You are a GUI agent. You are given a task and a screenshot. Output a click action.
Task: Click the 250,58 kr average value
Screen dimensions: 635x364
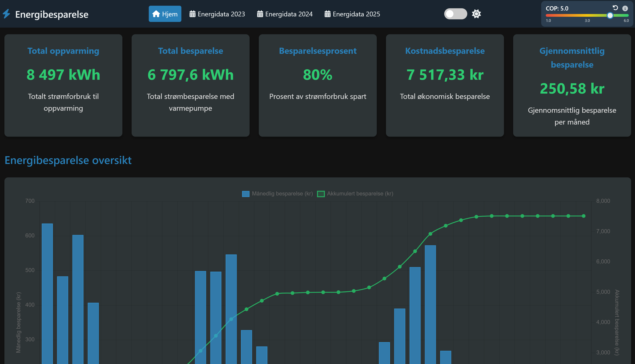[572, 88]
